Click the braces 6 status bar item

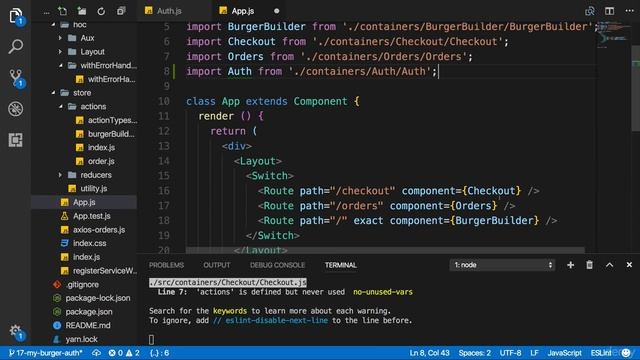[160, 353]
